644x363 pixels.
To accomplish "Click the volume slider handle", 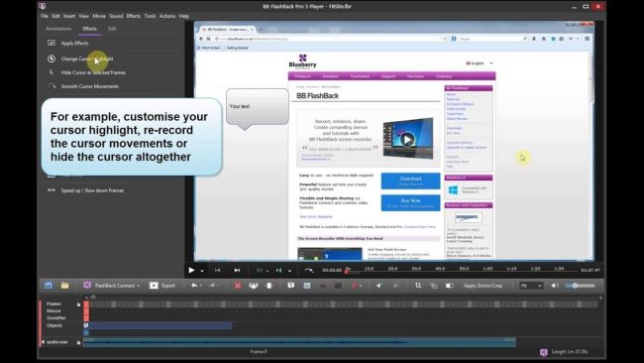I will click(x=575, y=286).
